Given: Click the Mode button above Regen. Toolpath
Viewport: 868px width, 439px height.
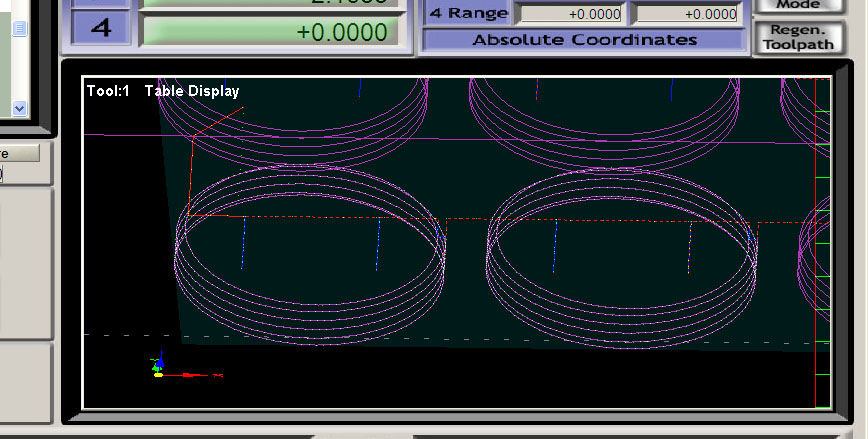Looking at the screenshot, I should pyautogui.click(x=798, y=6).
